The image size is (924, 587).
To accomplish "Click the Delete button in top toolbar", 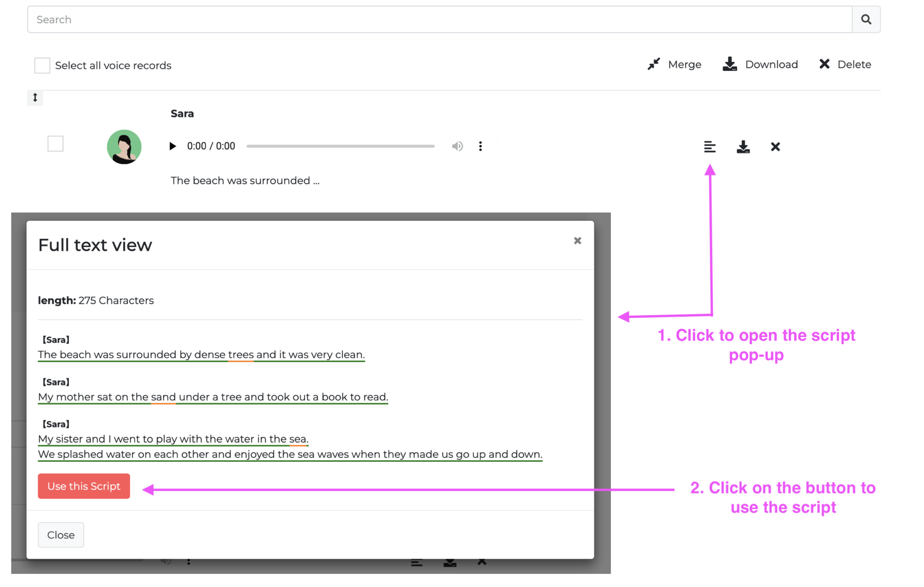I will (845, 65).
